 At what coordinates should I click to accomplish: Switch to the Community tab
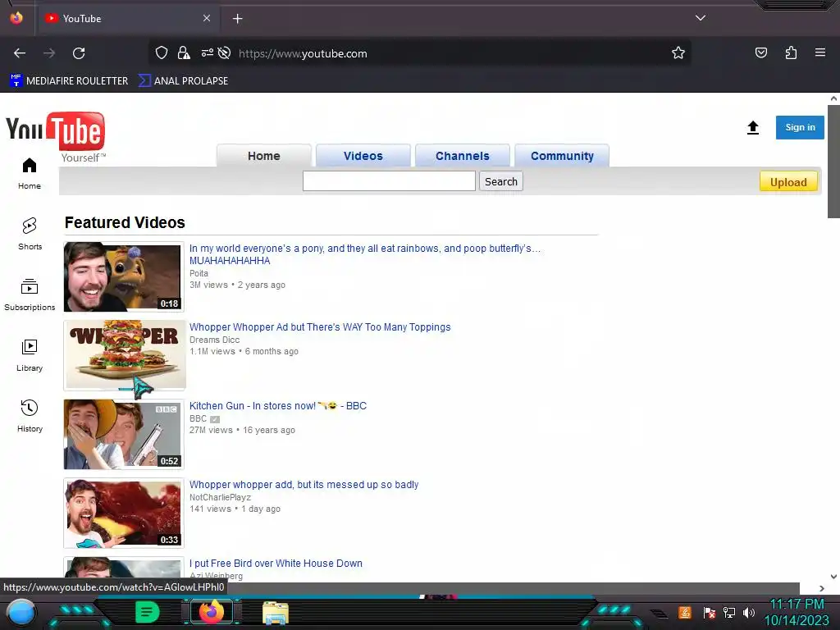[x=562, y=156]
